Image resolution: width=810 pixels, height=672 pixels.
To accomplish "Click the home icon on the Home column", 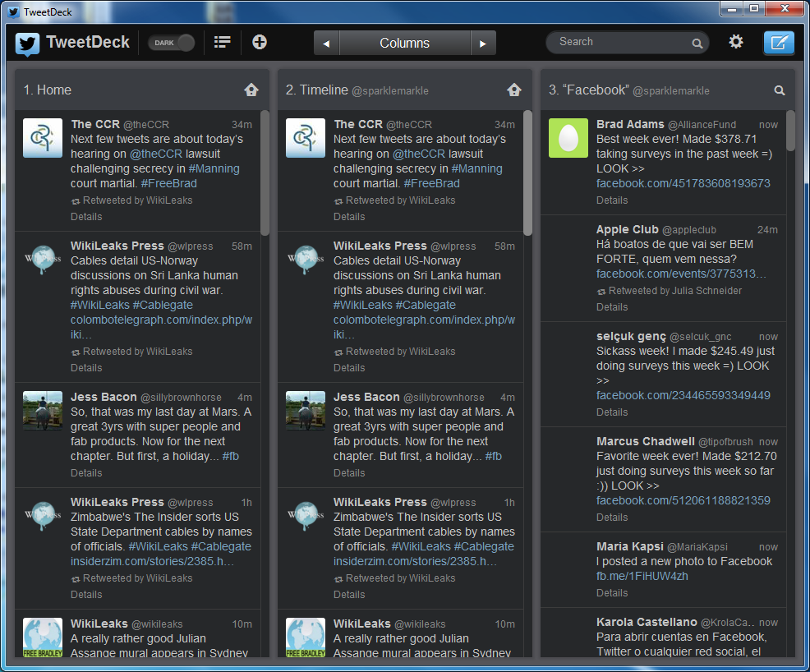I will point(251,90).
